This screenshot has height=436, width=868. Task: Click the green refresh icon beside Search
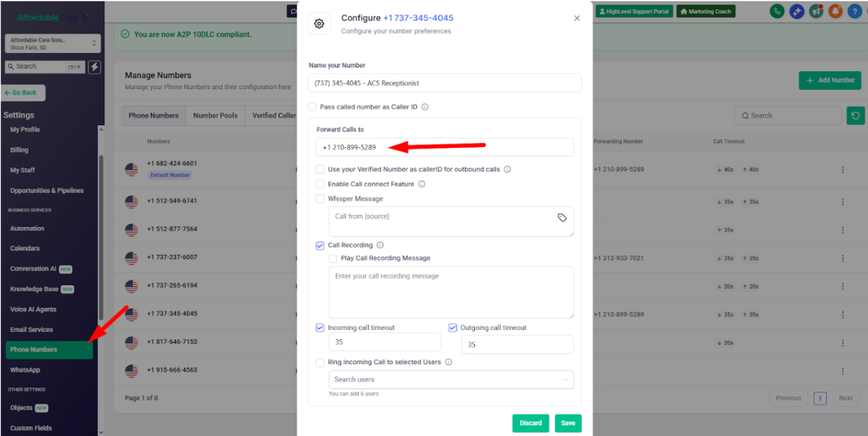click(856, 115)
